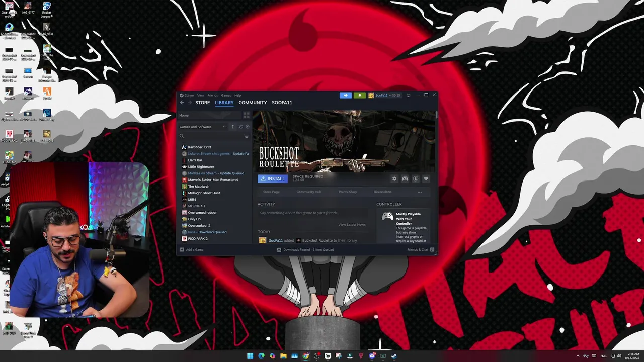Switch to the STORE tab
Viewport: 644px width, 362px height.
click(x=203, y=103)
